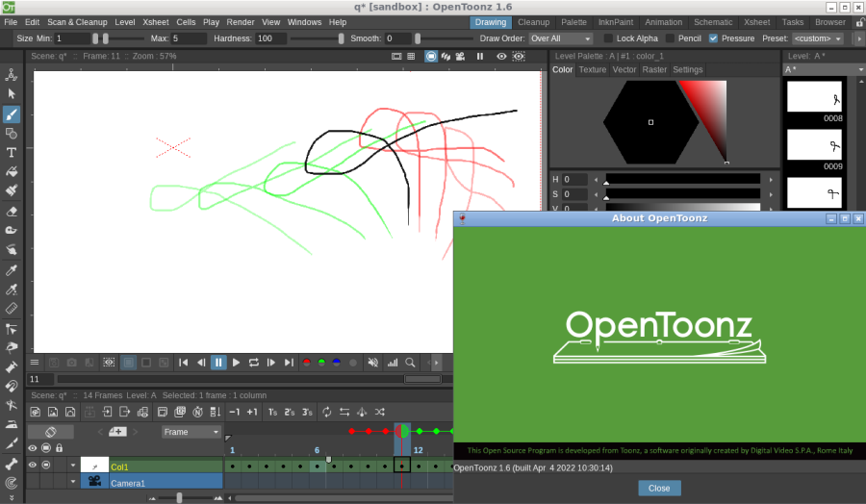Click the +1 increase step button
Screen dimensions: 866x504
[252, 412]
